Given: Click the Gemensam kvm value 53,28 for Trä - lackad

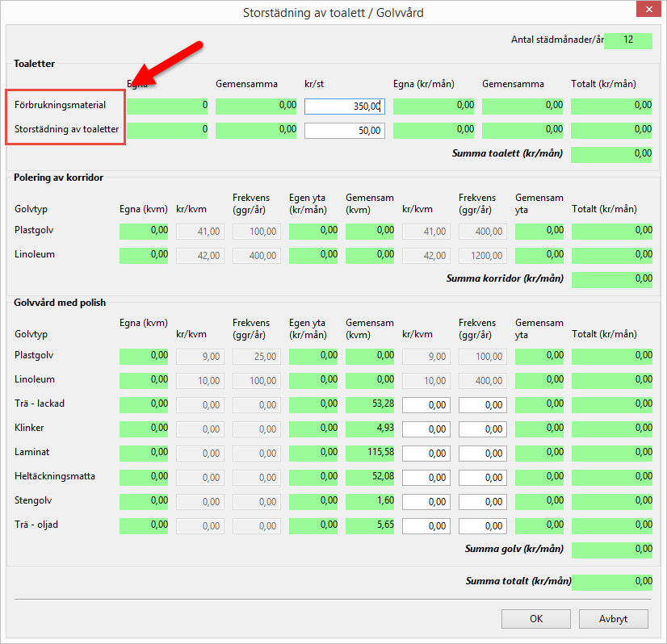Looking at the screenshot, I should pos(370,404).
